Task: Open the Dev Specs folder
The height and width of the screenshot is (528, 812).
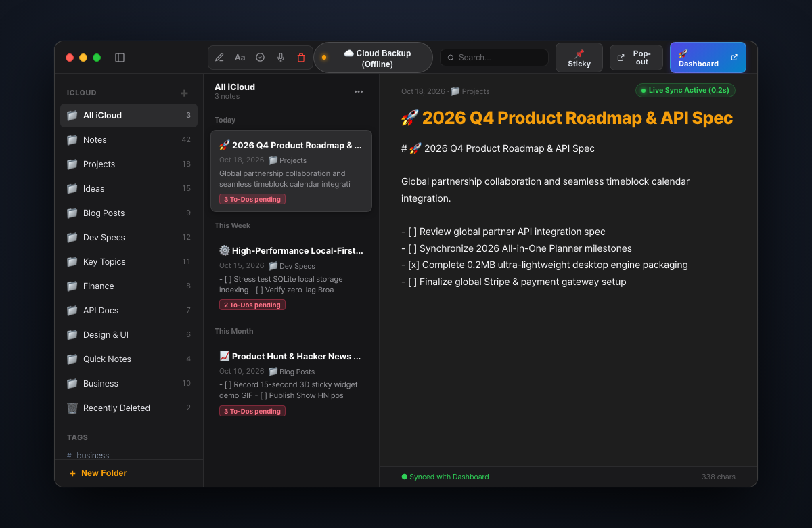Action: coord(129,238)
